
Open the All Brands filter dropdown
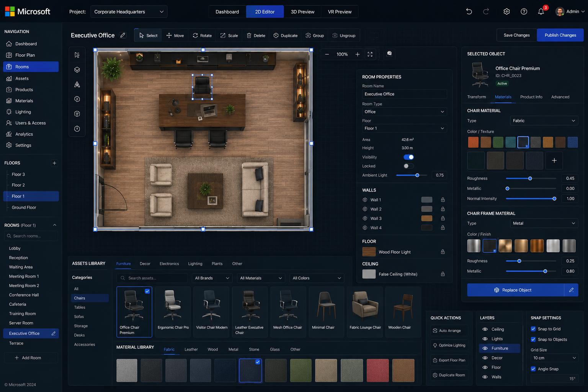click(212, 278)
